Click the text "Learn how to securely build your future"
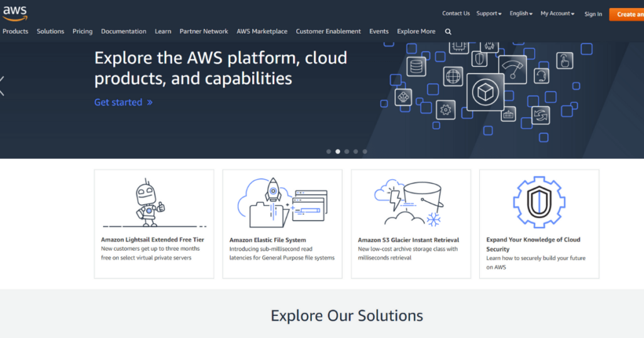Image resolution: width=644 pixels, height=338 pixels. coord(536,258)
